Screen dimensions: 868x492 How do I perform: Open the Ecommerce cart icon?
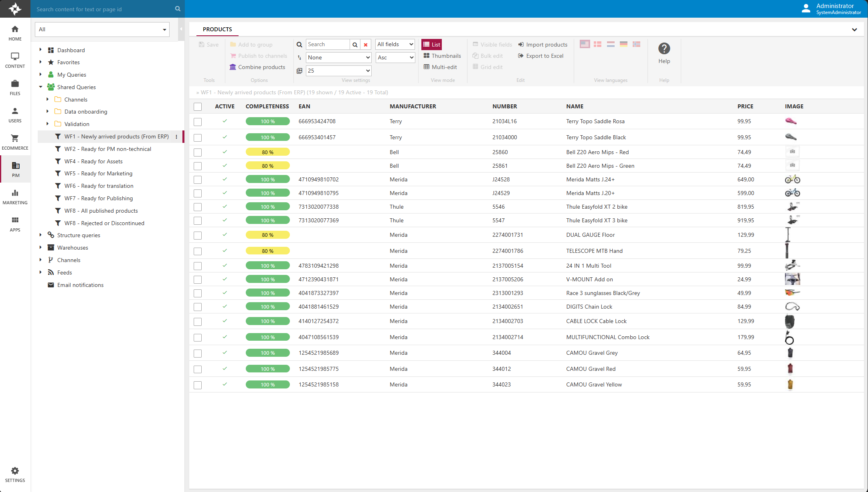(x=15, y=138)
